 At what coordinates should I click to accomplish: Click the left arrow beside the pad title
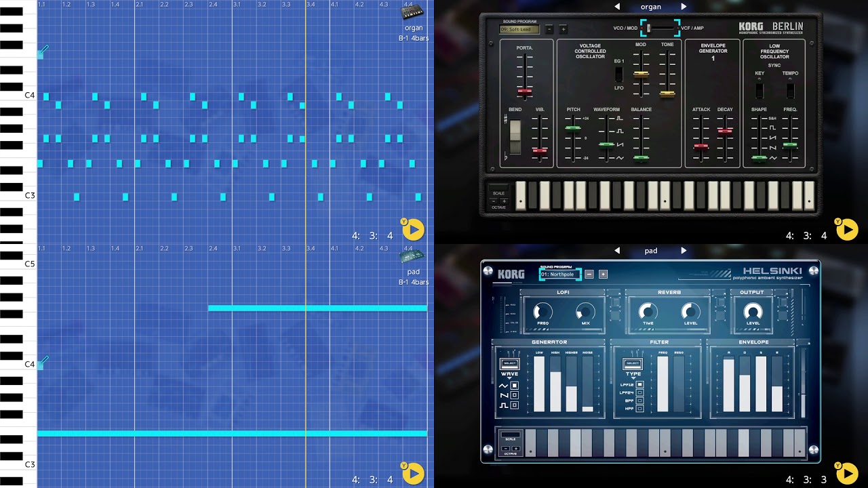pyautogui.click(x=617, y=251)
